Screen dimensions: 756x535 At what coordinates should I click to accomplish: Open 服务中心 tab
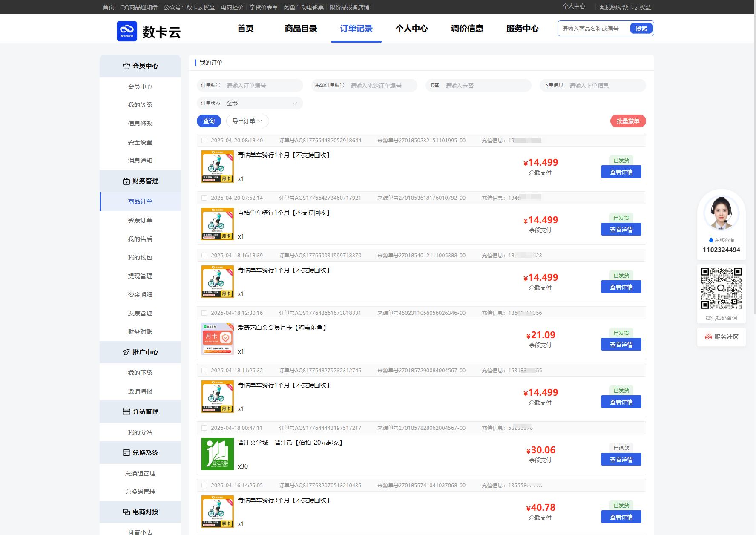tap(523, 29)
